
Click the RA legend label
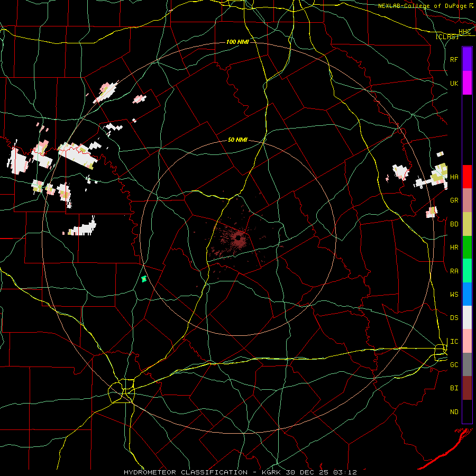[x=454, y=271]
